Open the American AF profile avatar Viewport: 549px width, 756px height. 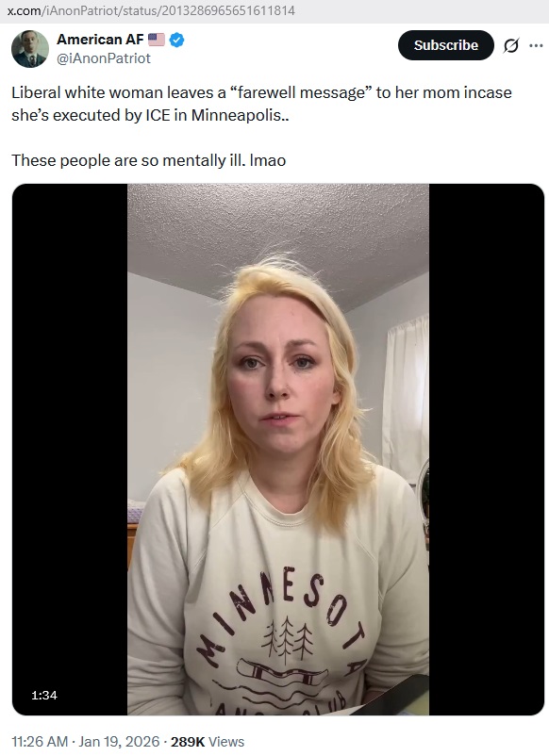click(x=30, y=49)
